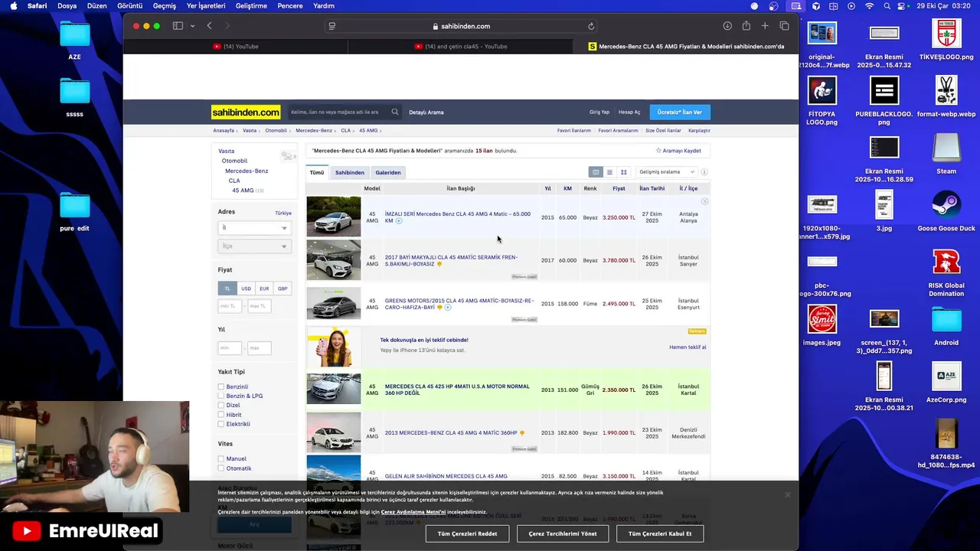Click the Aramayı Kaydet star icon
The width and height of the screenshot is (980, 551).
pyautogui.click(x=658, y=151)
